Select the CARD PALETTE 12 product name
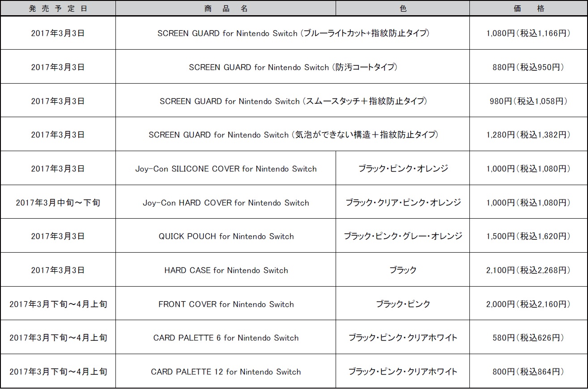This screenshot has height=389, width=588. tap(226, 372)
